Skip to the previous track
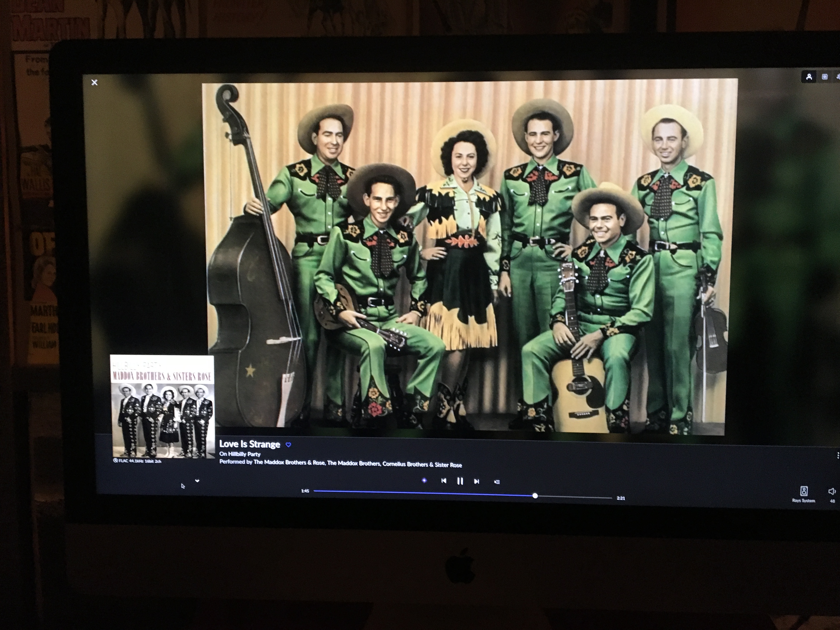The image size is (840, 630). tap(444, 481)
